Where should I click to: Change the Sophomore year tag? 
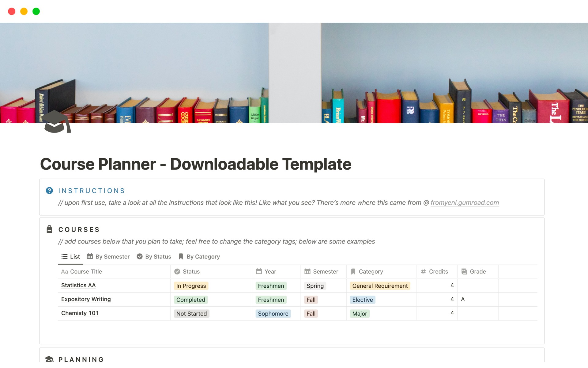pyautogui.click(x=273, y=313)
